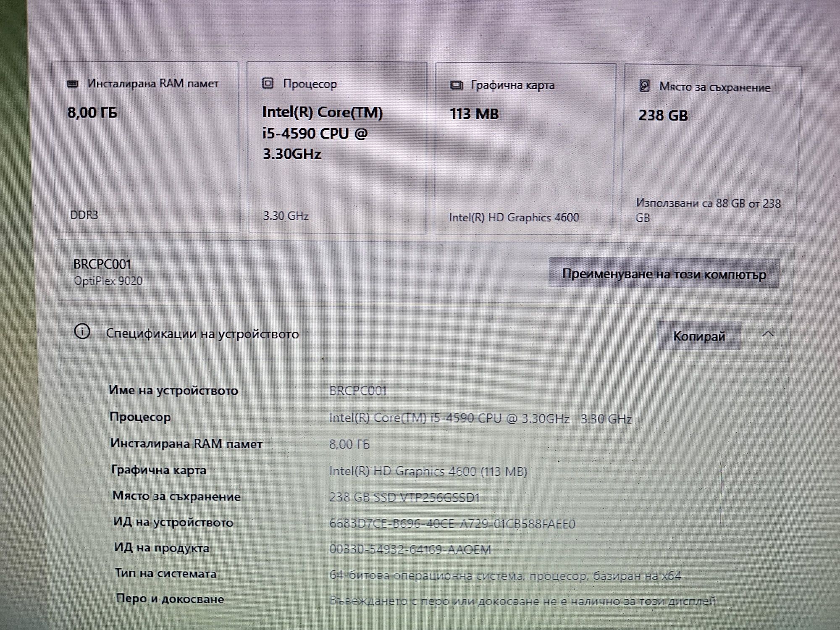
Task: Select Intel(R) HD Graphics 4600 (113 MB) value
Action: point(428,471)
